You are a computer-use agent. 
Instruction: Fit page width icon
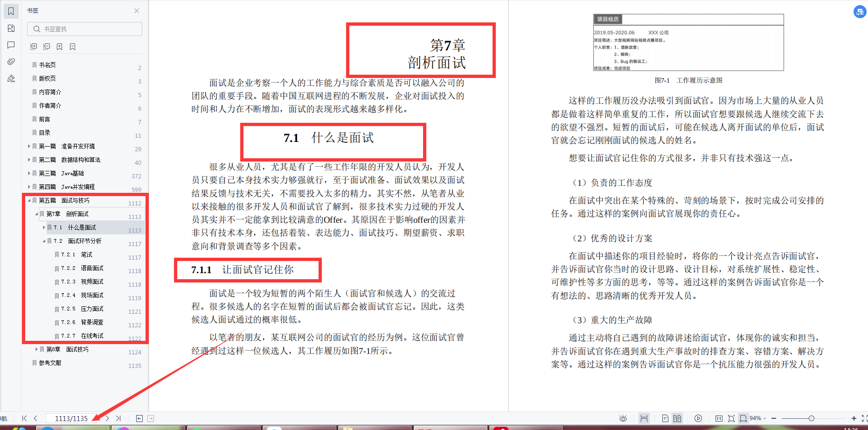coord(743,418)
